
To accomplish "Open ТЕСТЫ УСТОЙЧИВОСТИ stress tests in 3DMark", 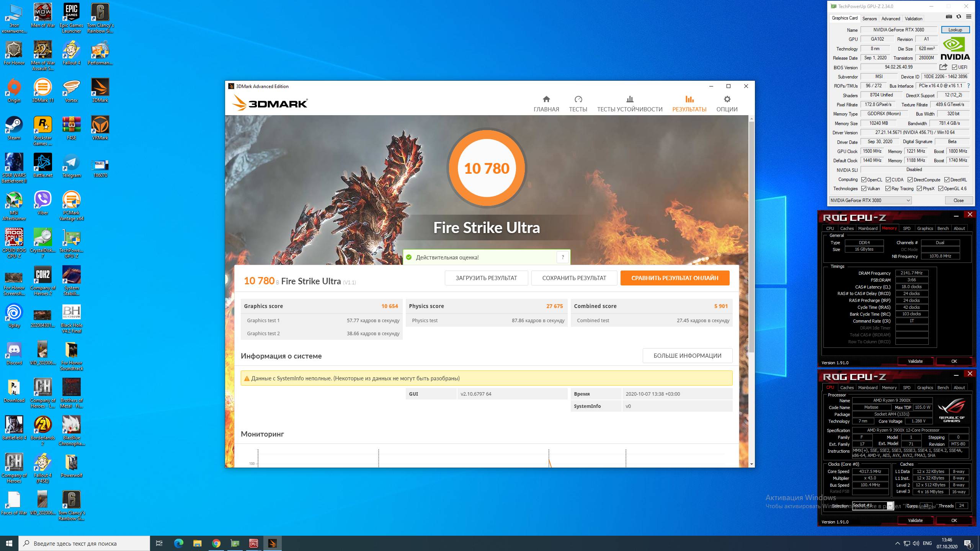I will [630, 104].
